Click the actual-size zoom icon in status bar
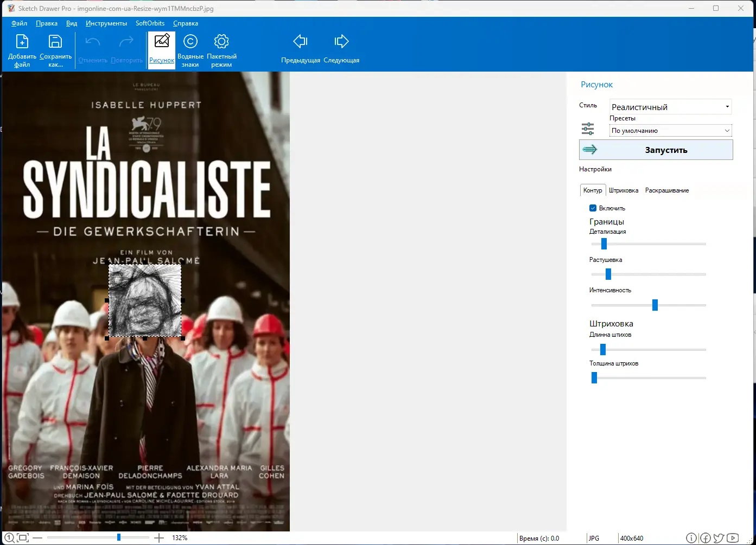Image resolution: width=756 pixels, height=545 pixels. click(x=9, y=538)
